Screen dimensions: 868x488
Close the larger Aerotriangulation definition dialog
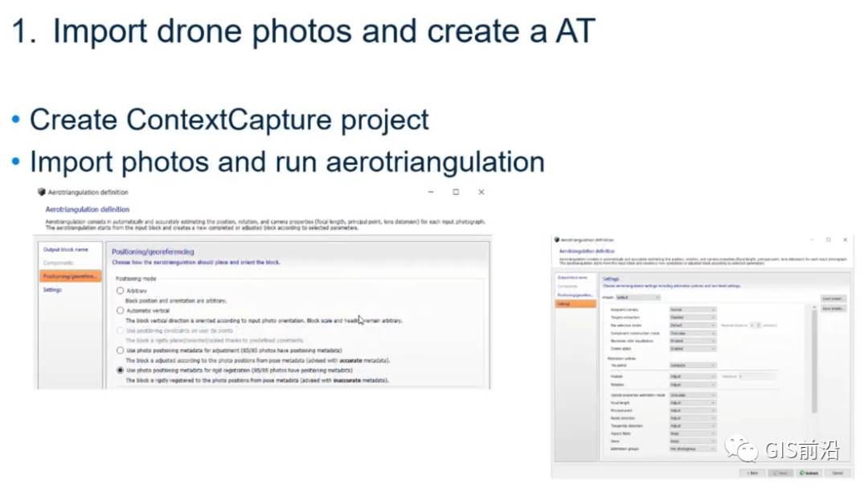[481, 191]
